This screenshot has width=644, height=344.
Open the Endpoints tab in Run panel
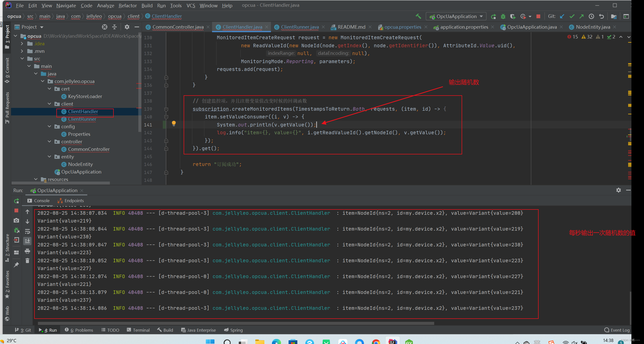(x=71, y=201)
